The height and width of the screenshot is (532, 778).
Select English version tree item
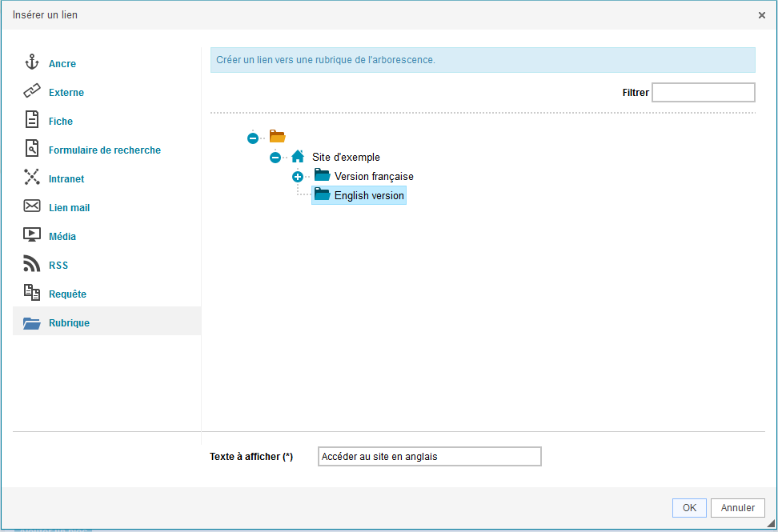coord(359,195)
